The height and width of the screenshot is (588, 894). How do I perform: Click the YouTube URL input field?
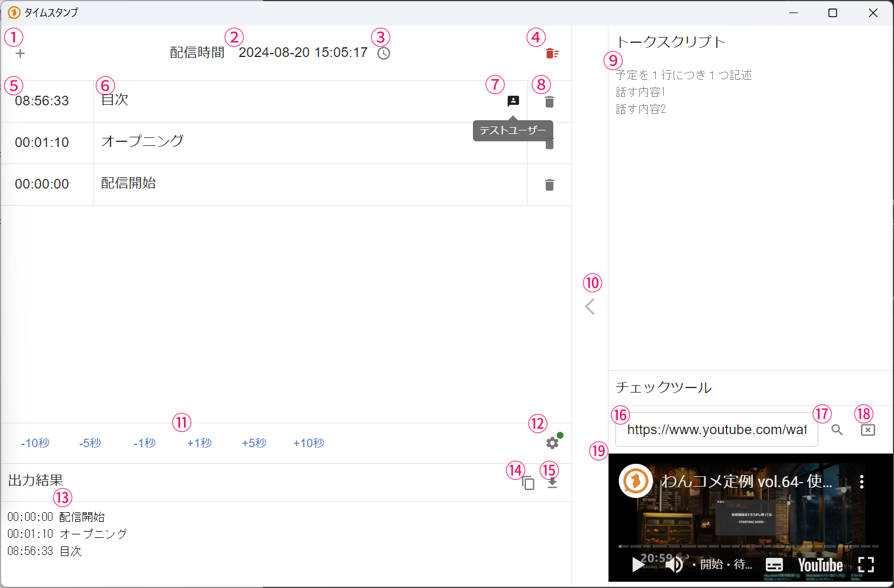pos(716,430)
